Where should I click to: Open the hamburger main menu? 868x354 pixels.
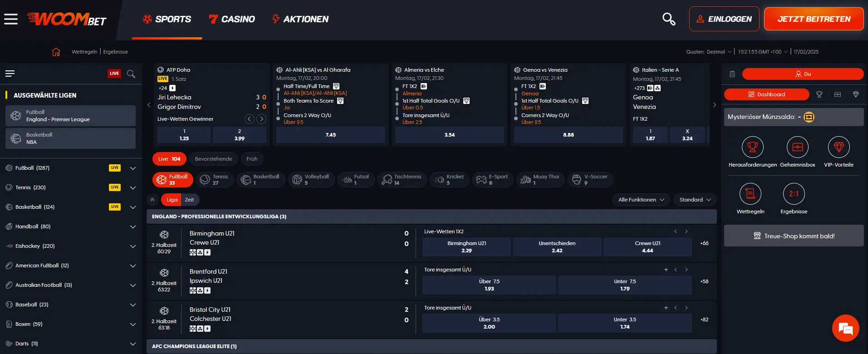click(x=11, y=19)
